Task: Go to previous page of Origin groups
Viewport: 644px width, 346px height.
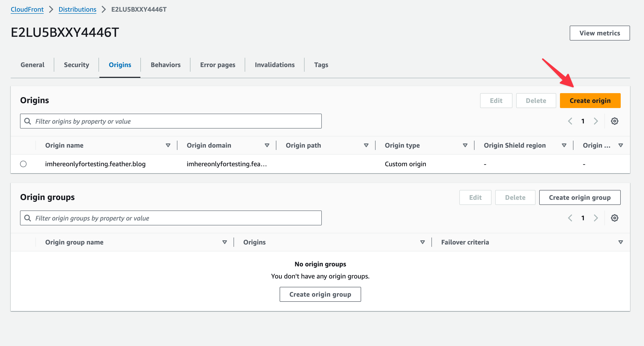Action: 570,218
